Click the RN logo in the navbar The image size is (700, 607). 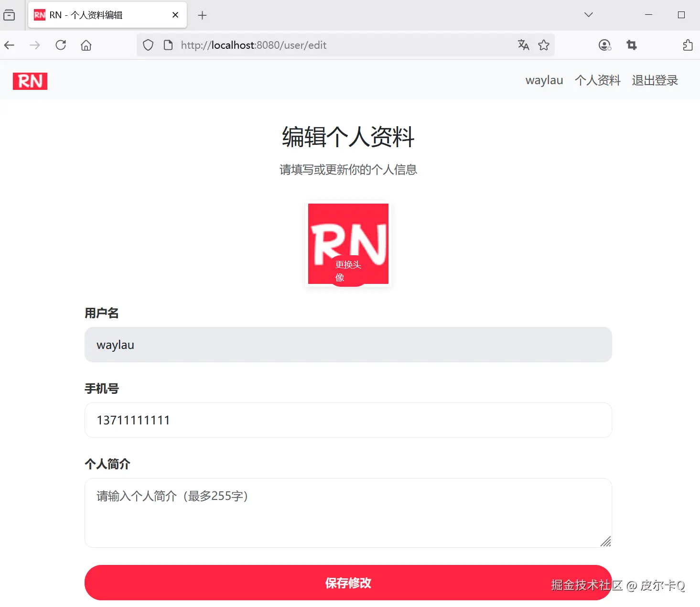30,81
